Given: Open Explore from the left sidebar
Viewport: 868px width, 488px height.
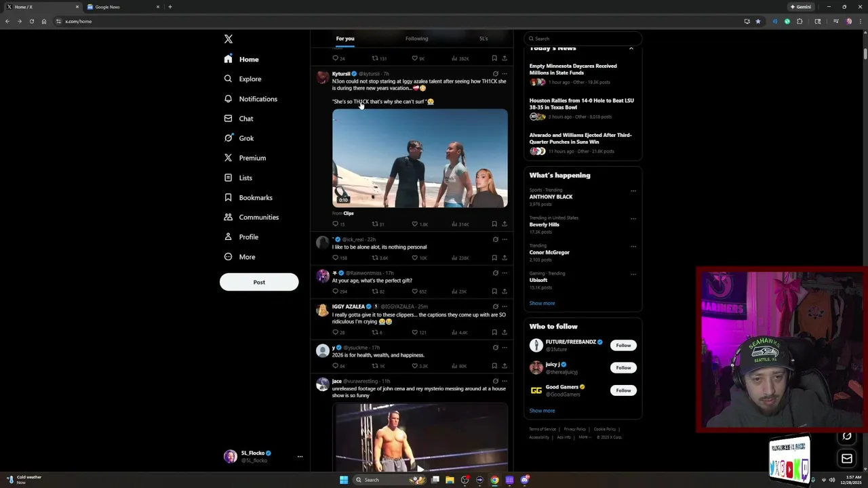Looking at the screenshot, I should (243, 79).
